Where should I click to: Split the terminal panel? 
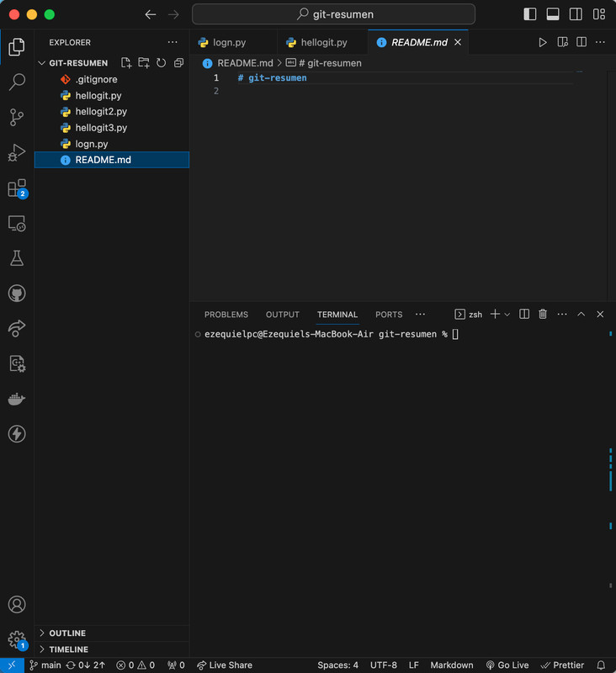coord(524,314)
